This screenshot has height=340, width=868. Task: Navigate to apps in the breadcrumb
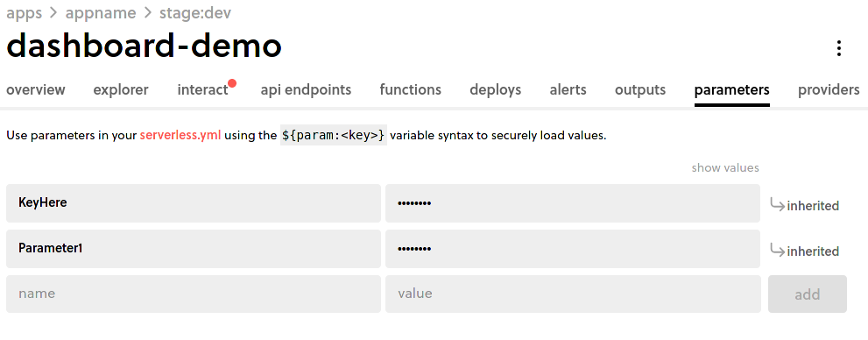pyautogui.click(x=25, y=13)
